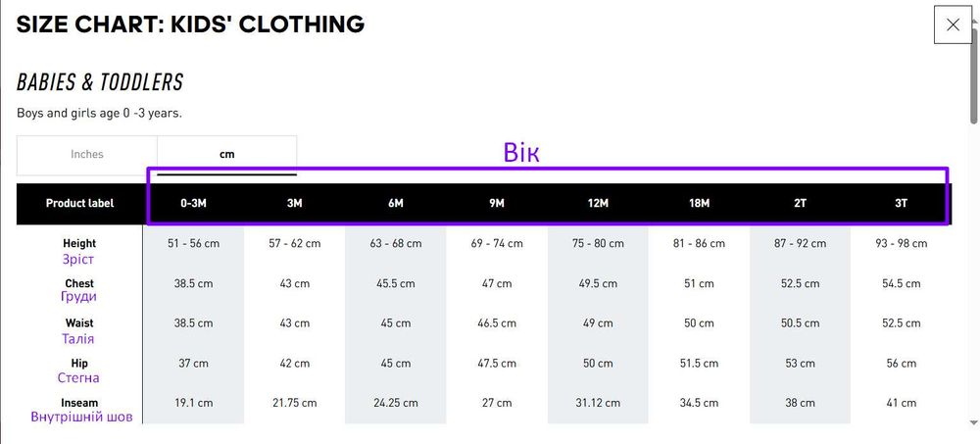This screenshot has width=980, height=444.
Task: Click the Inseam row label
Action: 79,403
